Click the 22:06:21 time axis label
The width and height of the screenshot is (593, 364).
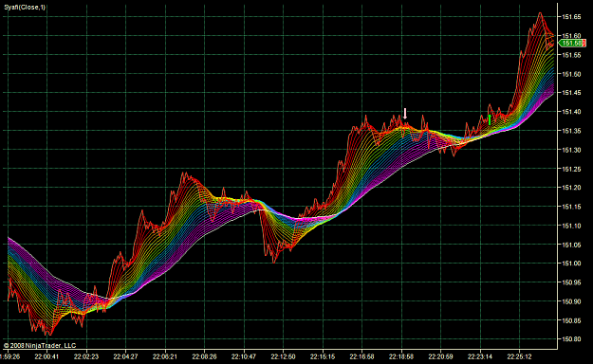[x=164, y=356]
